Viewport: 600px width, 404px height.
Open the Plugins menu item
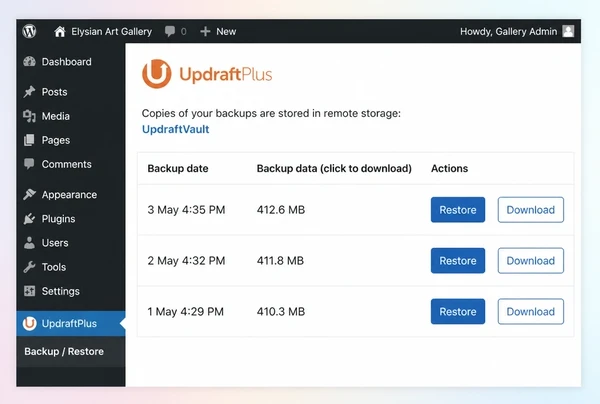[58, 219]
